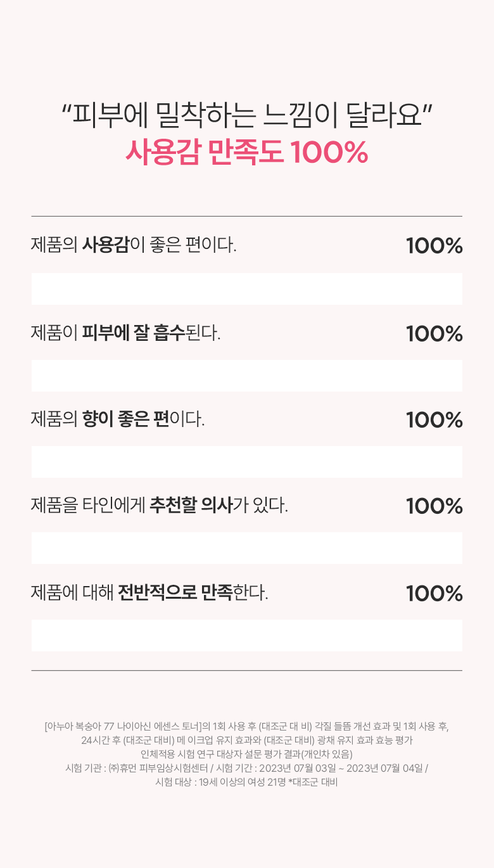The height and width of the screenshot is (868, 494).
Task: Select the '피부에 잘 흡수된다' statement
Action: [126, 333]
